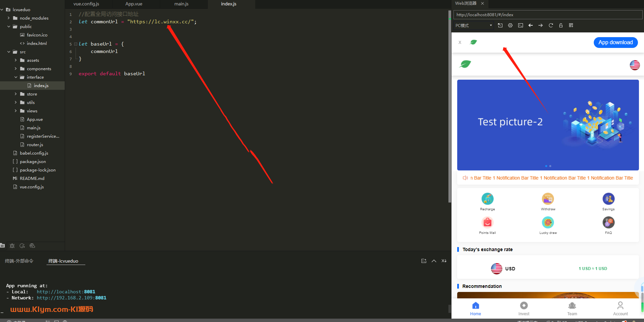Open the debug bug icon in sidebar footer
The image size is (644, 322).
tap(12, 246)
